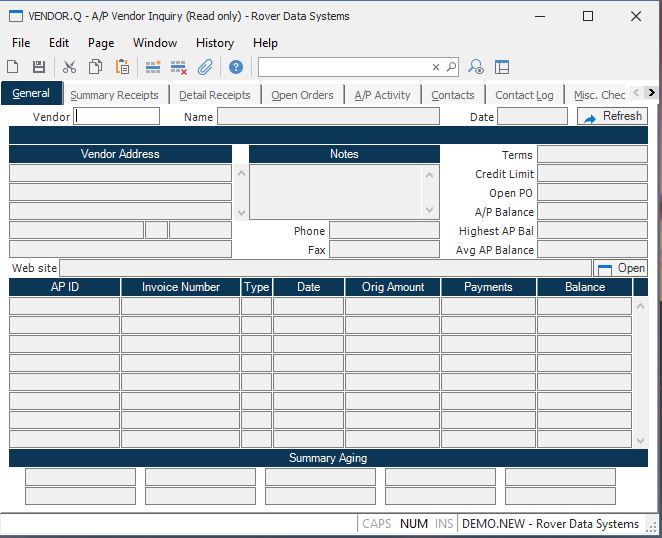Viewport: 662px width, 538px height.
Task: Open the History menu
Action: [x=214, y=43]
